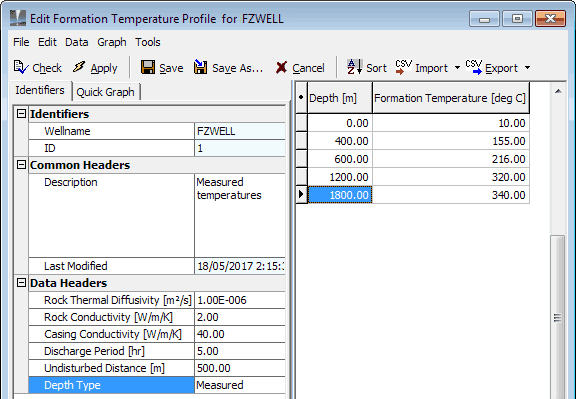Click the Wellname value FZWELL
The image size is (576, 399).
(240, 131)
